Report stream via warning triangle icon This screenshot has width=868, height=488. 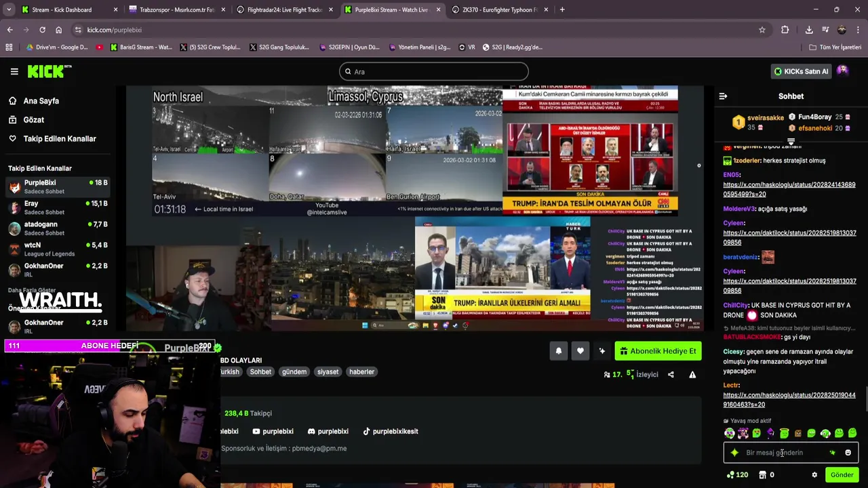[692, 374]
